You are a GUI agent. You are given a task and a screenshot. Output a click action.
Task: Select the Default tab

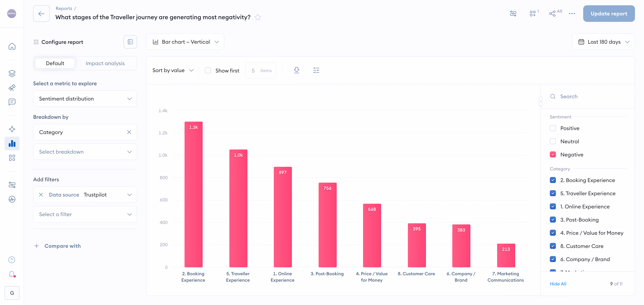tap(55, 63)
